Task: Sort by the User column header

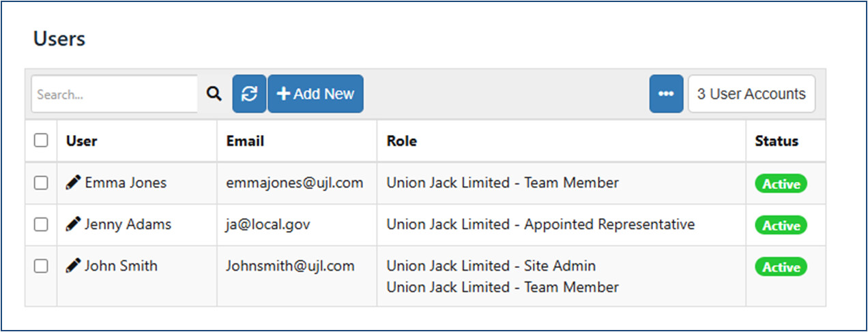Action: coord(81,141)
